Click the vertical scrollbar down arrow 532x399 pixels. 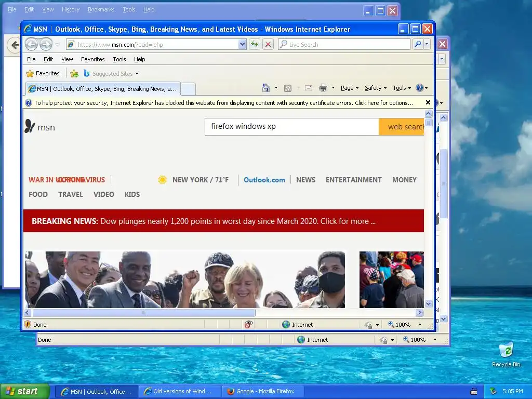coord(428,303)
